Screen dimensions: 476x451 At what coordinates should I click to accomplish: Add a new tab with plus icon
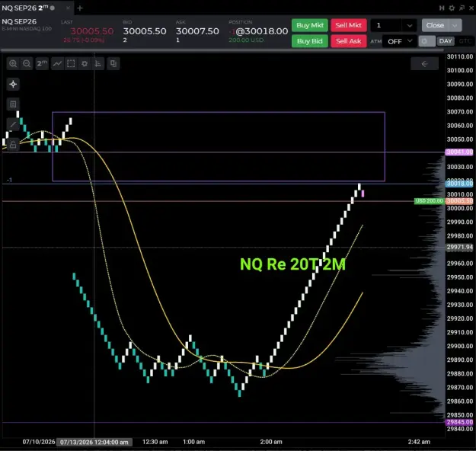pos(80,8)
